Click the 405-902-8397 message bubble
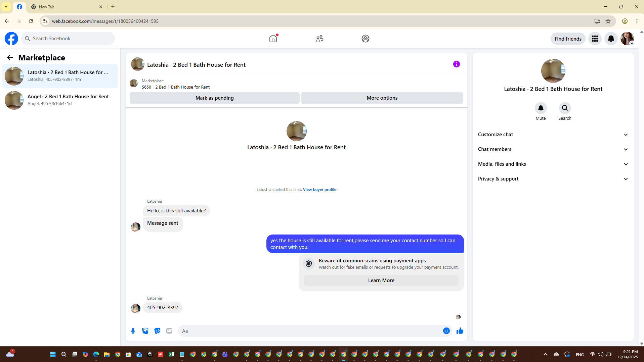This screenshot has height=362, width=644. click(x=163, y=308)
